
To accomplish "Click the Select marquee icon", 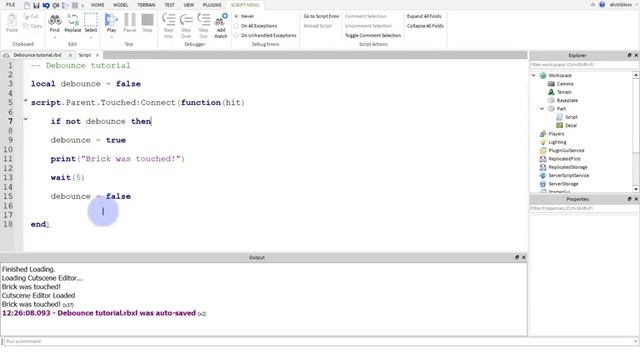I will [91, 20].
